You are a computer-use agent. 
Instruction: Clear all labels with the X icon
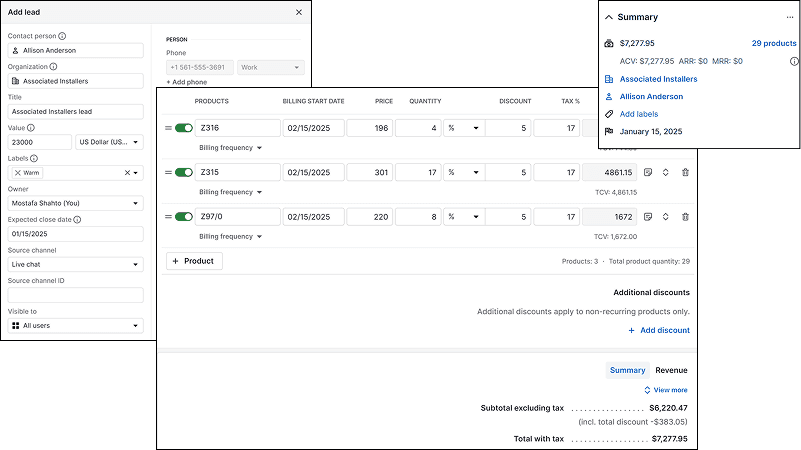127,173
